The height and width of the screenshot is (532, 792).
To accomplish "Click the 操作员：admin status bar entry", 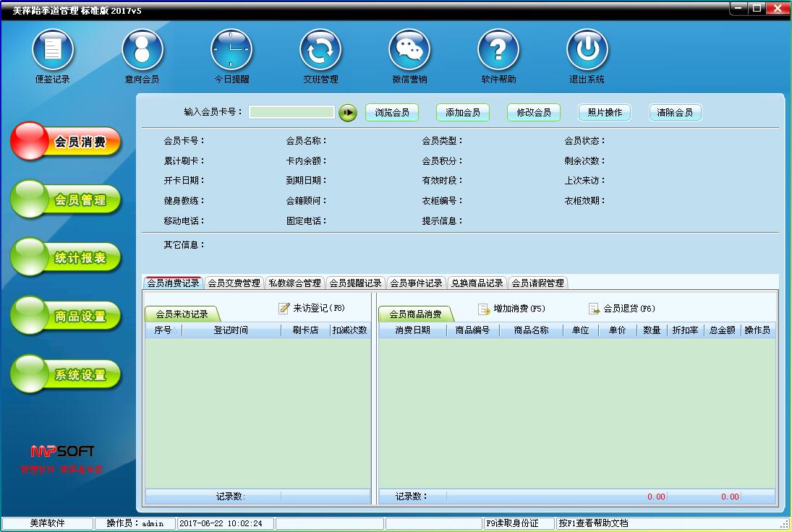I will tap(135, 523).
